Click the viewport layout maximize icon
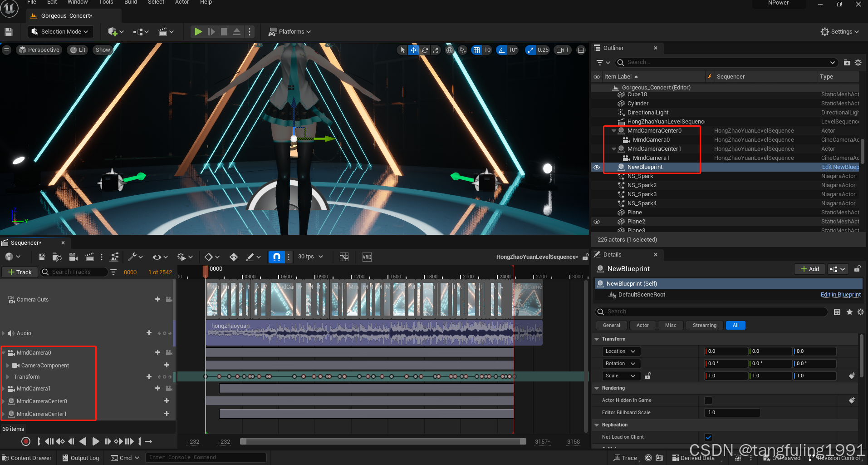868x465 pixels. pos(581,50)
